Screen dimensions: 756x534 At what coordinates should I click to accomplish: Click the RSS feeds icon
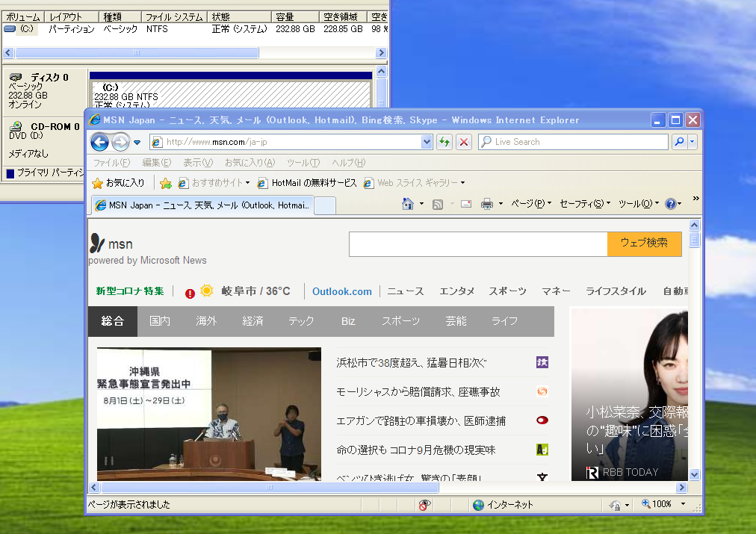coord(438,205)
